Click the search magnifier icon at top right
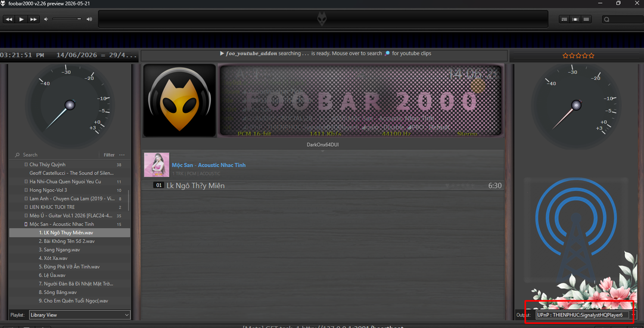The width and height of the screenshot is (644, 328). coord(606,19)
